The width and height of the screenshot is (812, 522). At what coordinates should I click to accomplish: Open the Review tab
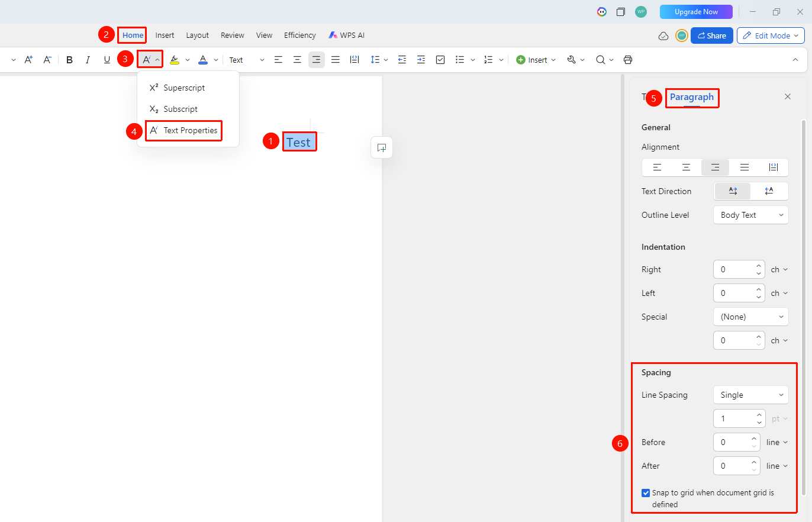(x=233, y=36)
